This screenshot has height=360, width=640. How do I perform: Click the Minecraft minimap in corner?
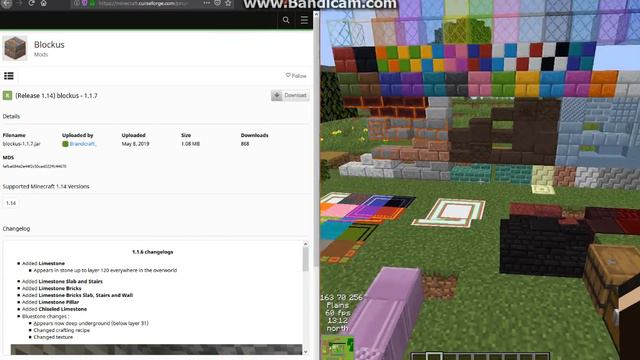[x=338, y=347]
